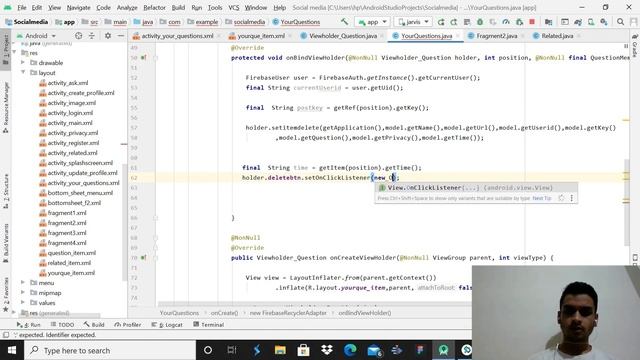Screen dimensions: 640x360
Task: Start debugging with the Debug bug icon
Action: point(480,22)
